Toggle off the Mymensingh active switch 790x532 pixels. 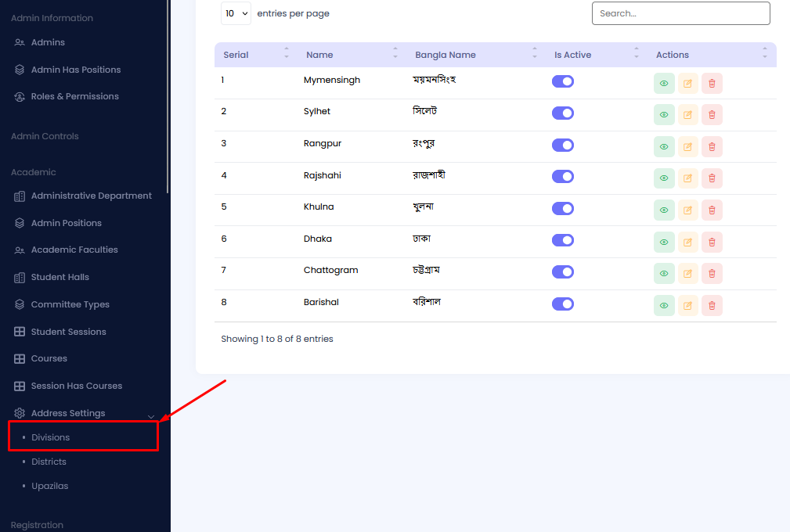(563, 81)
